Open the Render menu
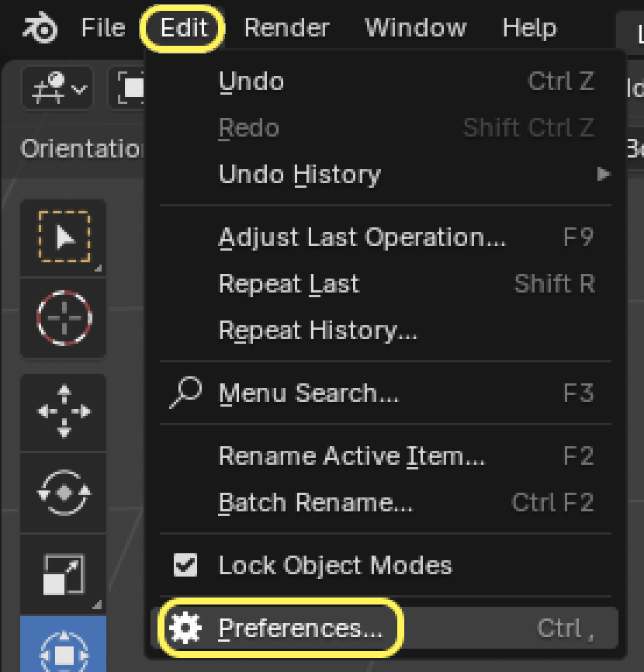 click(x=286, y=29)
